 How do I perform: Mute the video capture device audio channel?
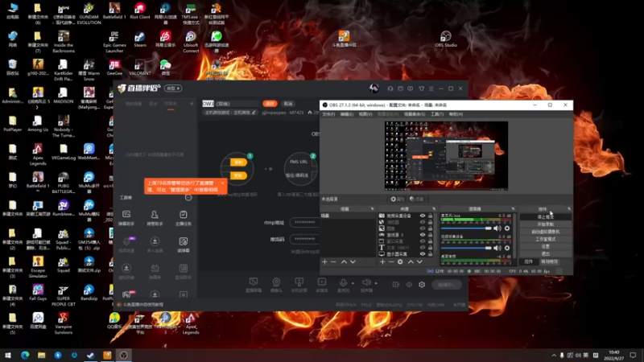click(x=497, y=248)
